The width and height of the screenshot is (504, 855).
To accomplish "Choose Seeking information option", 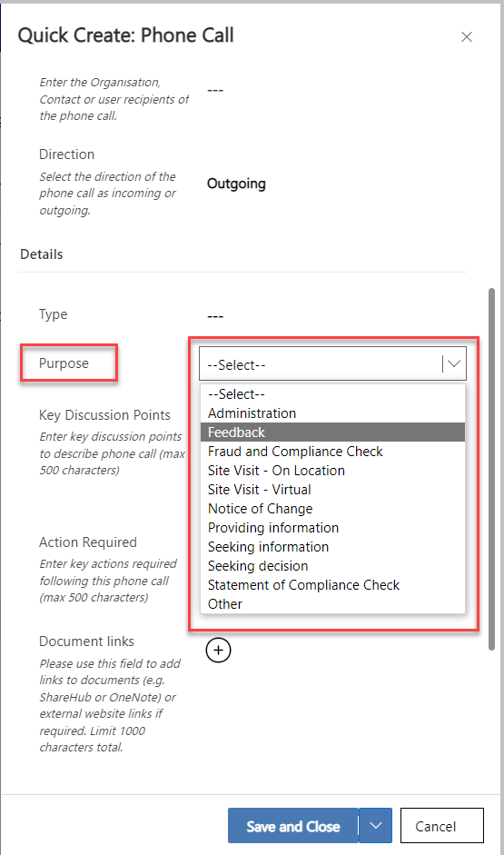I will point(332,547).
